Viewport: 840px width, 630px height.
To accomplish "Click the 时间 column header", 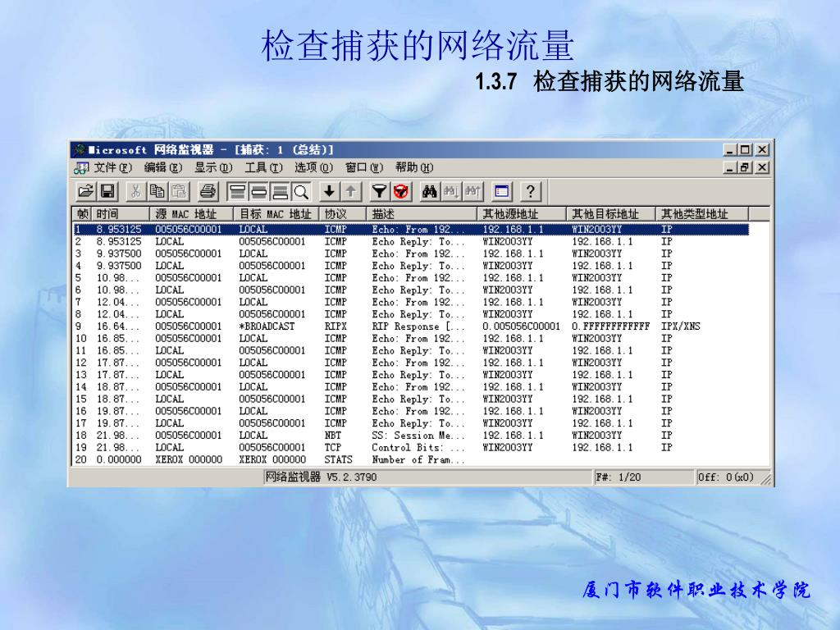I will [121, 214].
